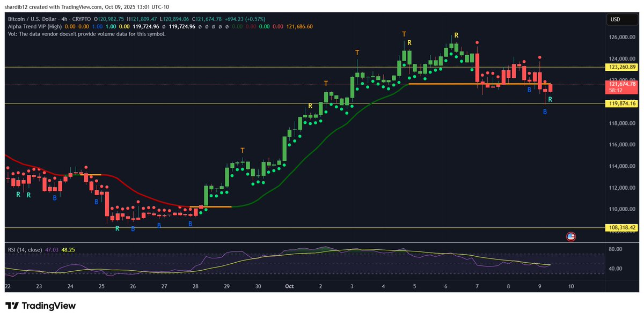
Task: Click the 116,000.00 price axis label
Action: pyautogui.click(x=622, y=145)
